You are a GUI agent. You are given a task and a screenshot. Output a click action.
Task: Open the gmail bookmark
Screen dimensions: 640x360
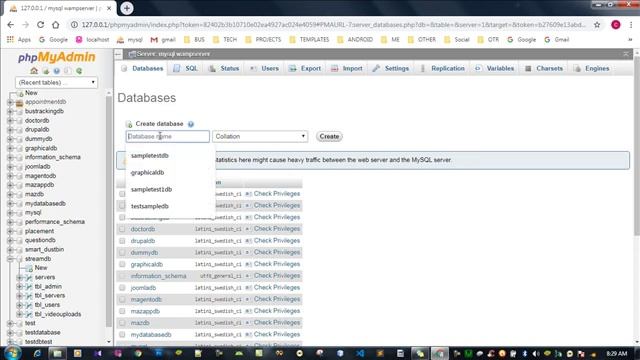click(x=163, y=40)
